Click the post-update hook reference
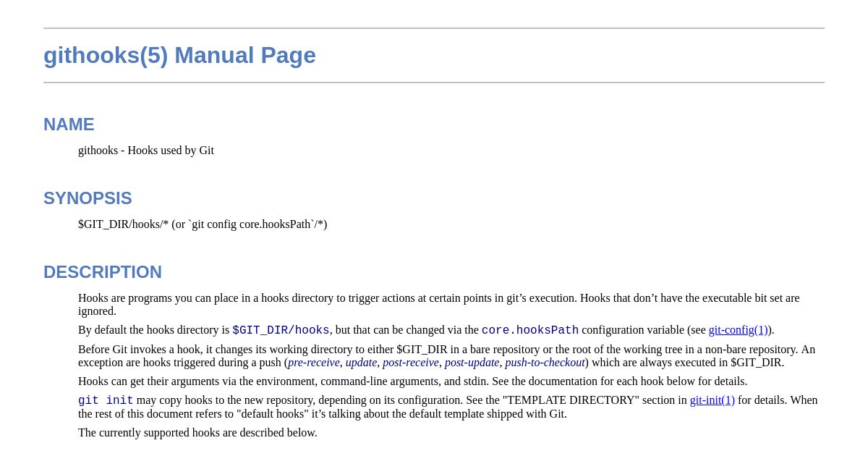Screen dimensions: 868x456 pyautogui.click(x=472, y=363)
